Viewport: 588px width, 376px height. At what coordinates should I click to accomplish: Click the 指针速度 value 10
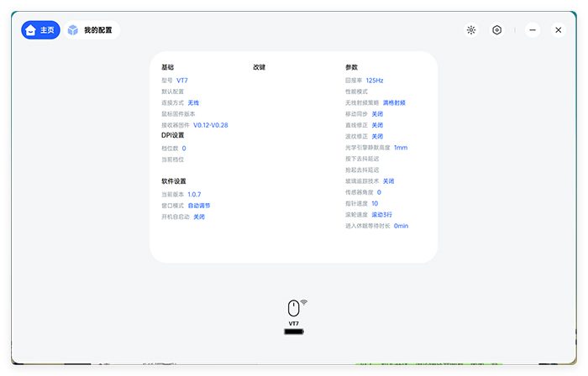click(x=375, y=203)
